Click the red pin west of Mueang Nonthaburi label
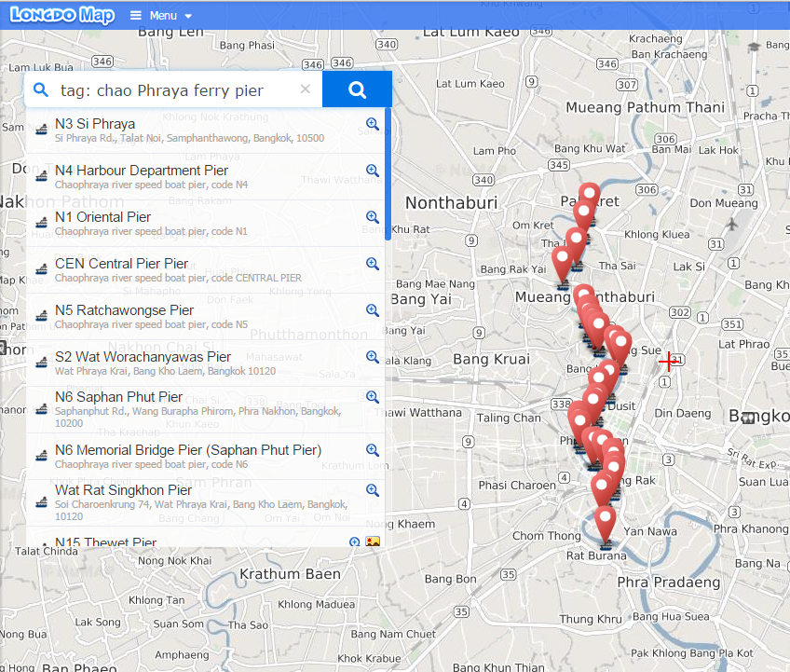 click(x=563, y=264)
